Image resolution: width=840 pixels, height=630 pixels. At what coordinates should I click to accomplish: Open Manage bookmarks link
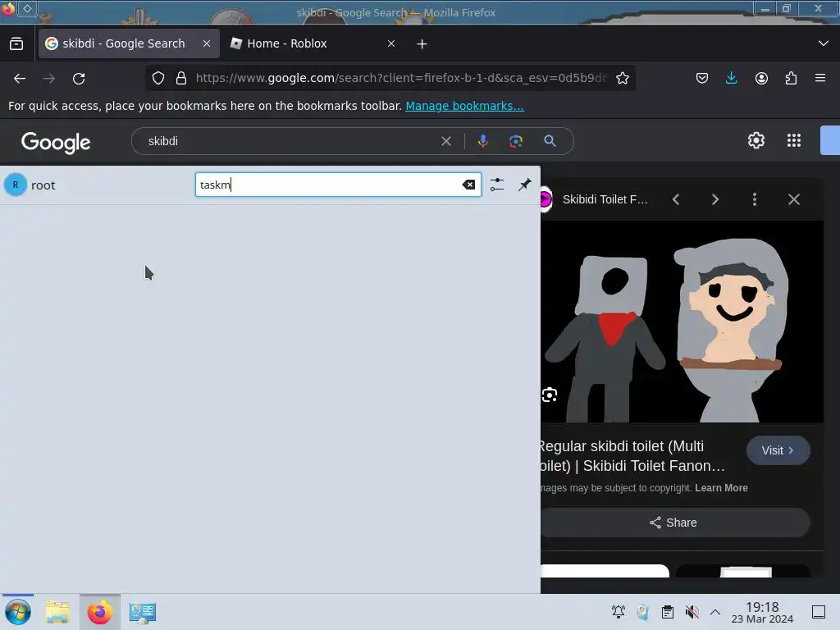pos(464,106)
